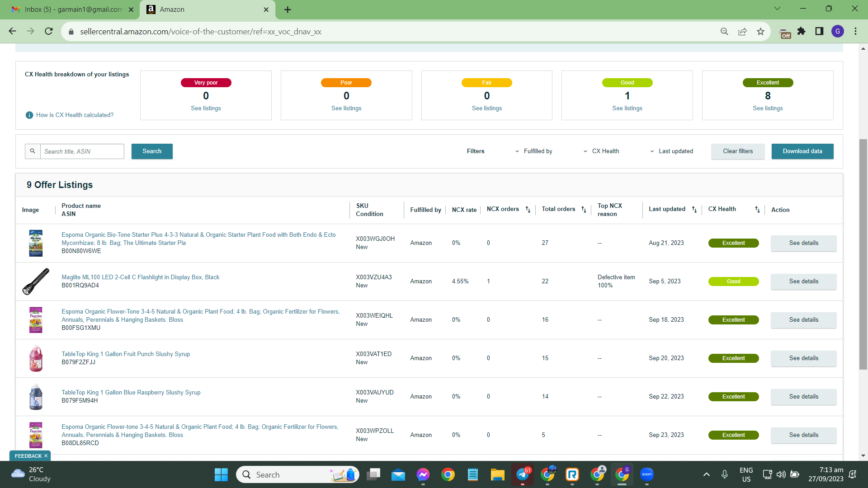Screen dimensions: 868x488
Task: Open the taskbar clock showing 7:13 am
Action: tap(826, 474)
